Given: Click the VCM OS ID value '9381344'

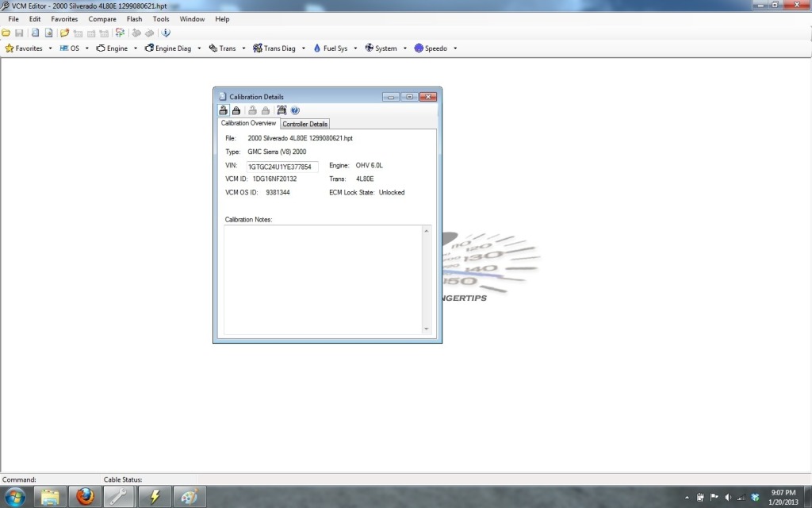Looking at the screenshot, I should (x=278, y=192).
